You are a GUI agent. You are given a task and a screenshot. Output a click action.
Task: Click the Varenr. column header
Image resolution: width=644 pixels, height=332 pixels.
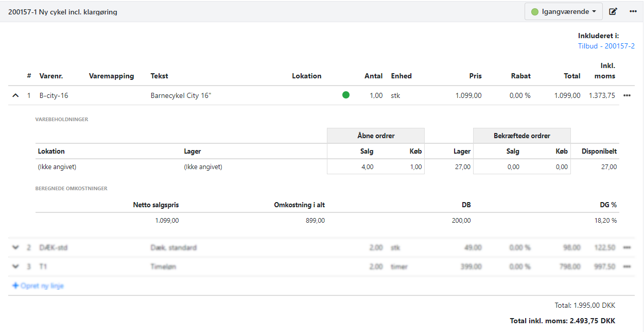point(51,76)
